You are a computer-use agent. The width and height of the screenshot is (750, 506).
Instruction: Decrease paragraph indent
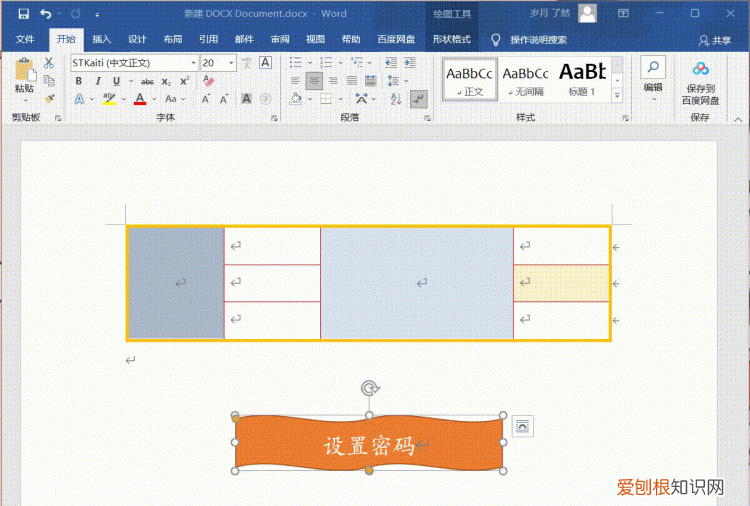(391, 62)
